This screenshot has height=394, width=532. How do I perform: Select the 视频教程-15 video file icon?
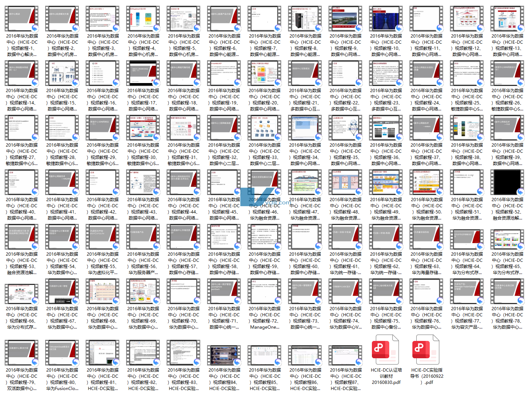point(62,73)
